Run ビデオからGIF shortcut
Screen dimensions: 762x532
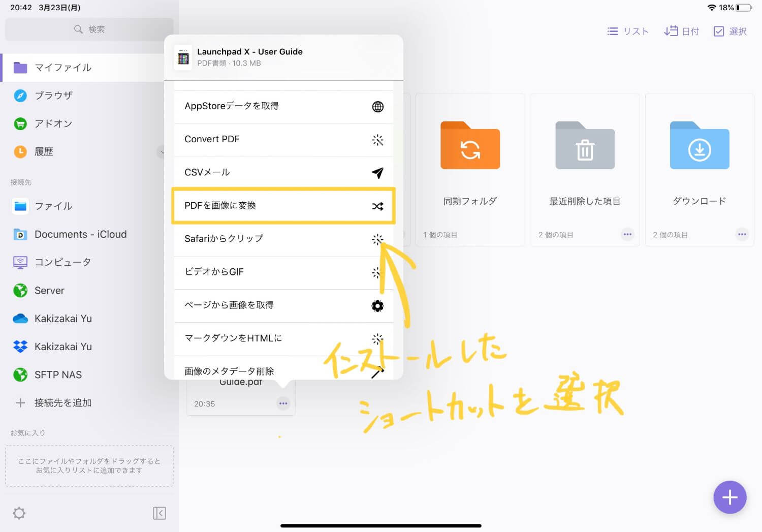283,272
